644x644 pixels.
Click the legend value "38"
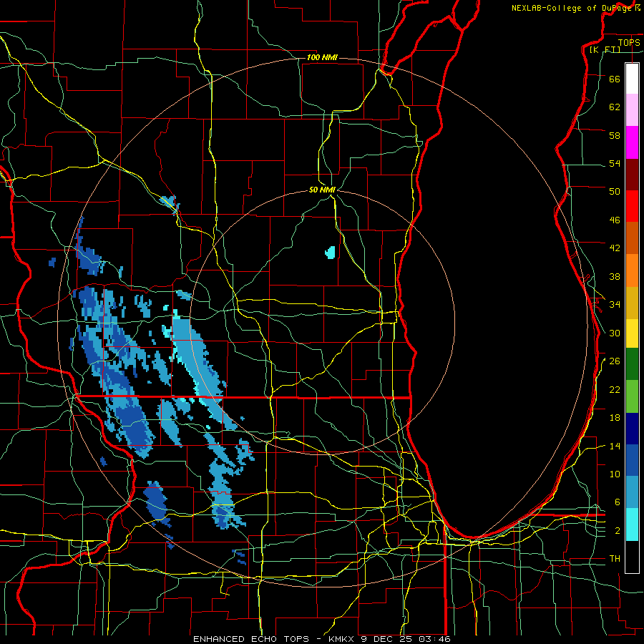pyautogui.click(x=615, y=276)
